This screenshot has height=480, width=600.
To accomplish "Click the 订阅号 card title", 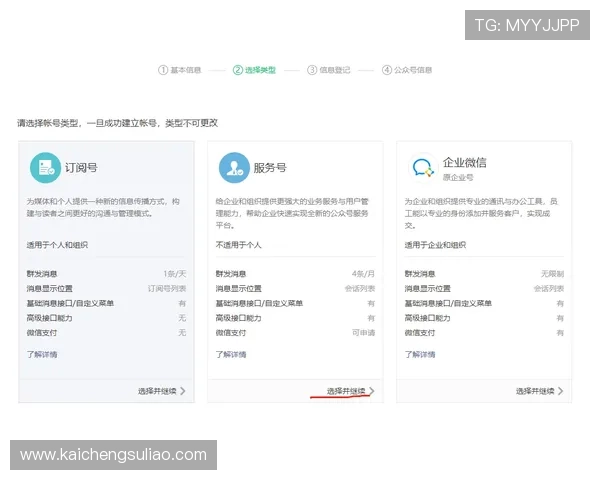I will [81, 168].
